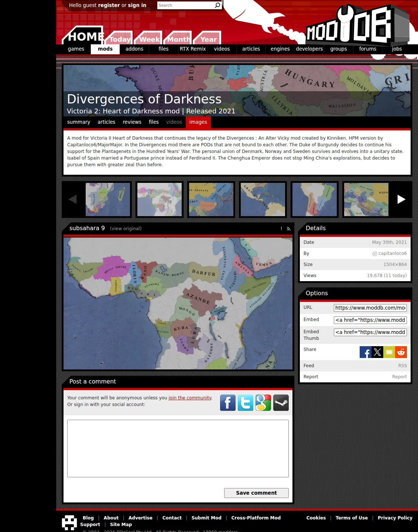
Task: Share image on Reddit icon
Action: pyautogui.click(x=401, y=352)
